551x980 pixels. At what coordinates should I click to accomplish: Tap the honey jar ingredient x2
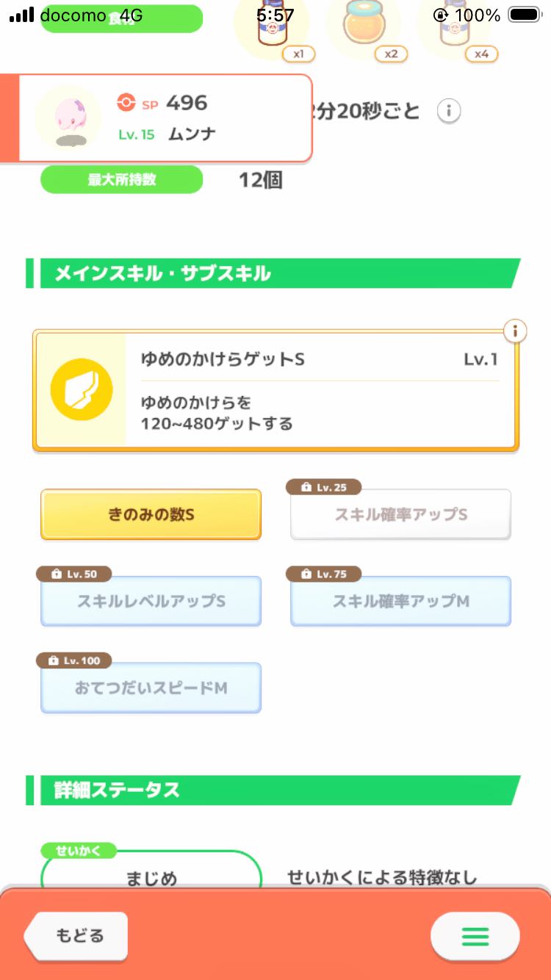[362, 28]
